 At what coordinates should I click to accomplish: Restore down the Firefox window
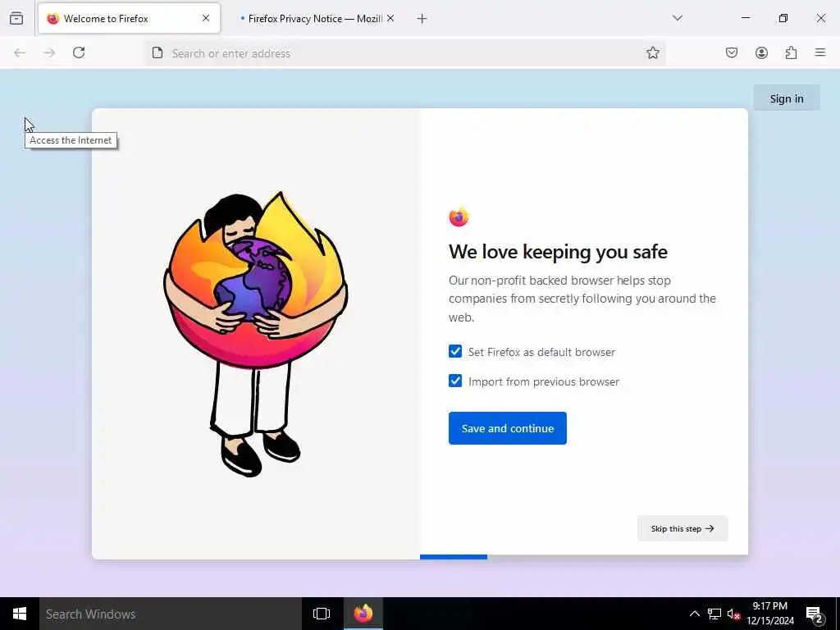783,18
